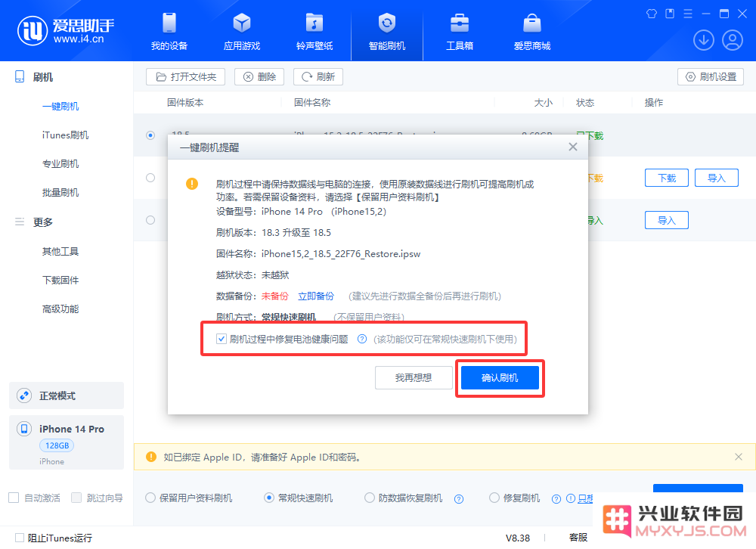Open the 一键刷机 sidebar item
The width and height of the screenshot is (756, 549).
tap(60, 106)
